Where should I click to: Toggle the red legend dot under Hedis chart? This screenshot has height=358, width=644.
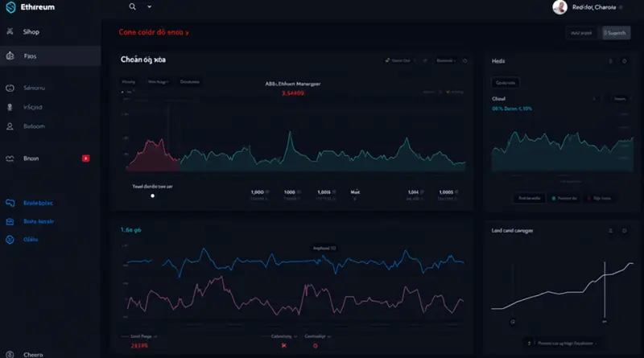pyautogui.click(x=588, y=198)
